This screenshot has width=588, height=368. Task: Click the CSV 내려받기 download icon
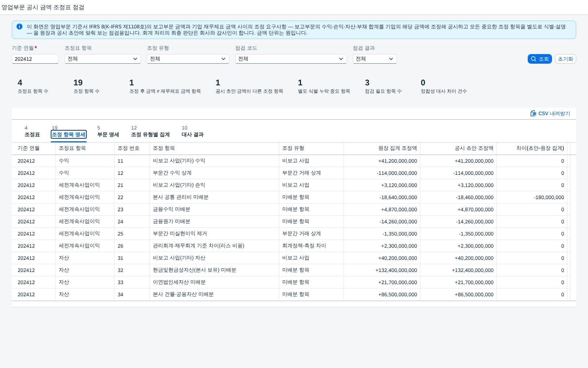[x=533, y=113]
